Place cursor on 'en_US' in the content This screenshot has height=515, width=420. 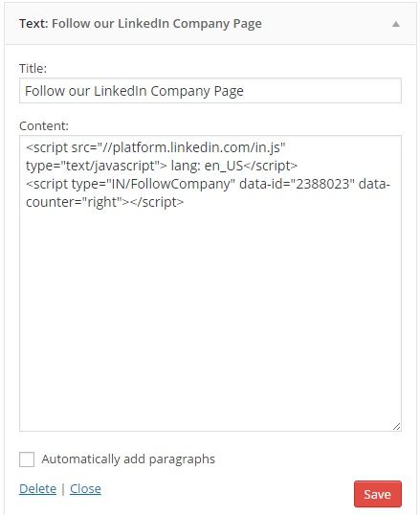coord(224,166)
